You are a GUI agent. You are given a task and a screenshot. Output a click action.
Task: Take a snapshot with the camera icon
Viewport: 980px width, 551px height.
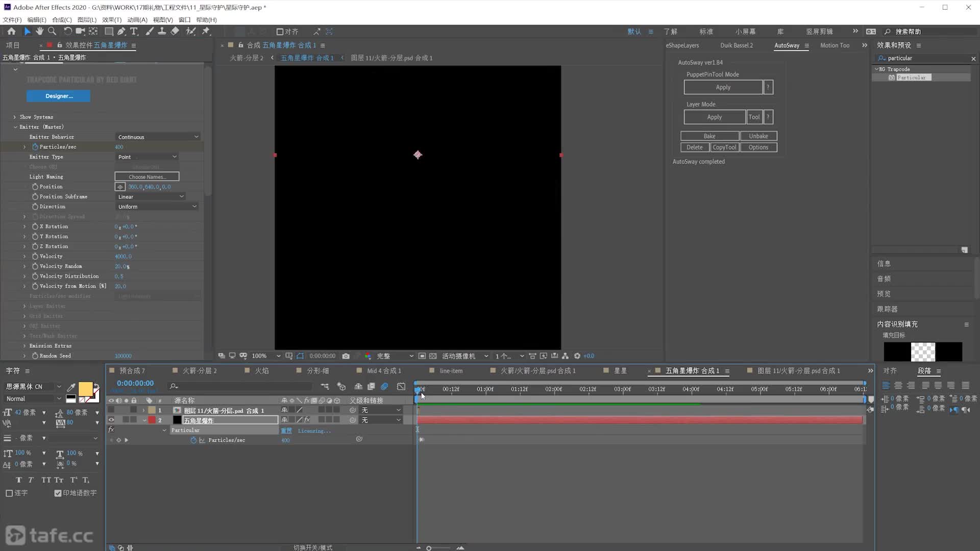346,356
